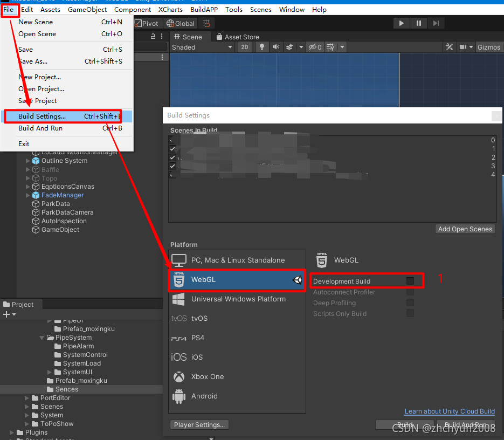The width and height of the screenshot is (504, 440).
Task: Click the Play button in toolbar
Action: click(401, 23)
